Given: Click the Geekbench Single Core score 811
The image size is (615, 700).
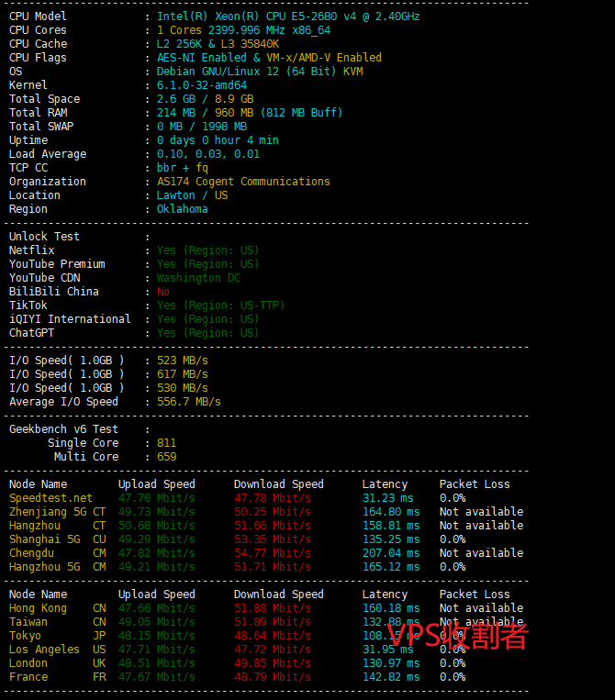Looking at the screenshot, I should pos(166,443).
